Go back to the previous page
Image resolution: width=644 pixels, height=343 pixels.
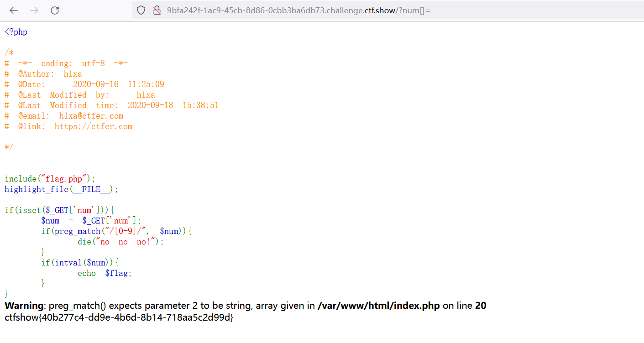point(14,10)
